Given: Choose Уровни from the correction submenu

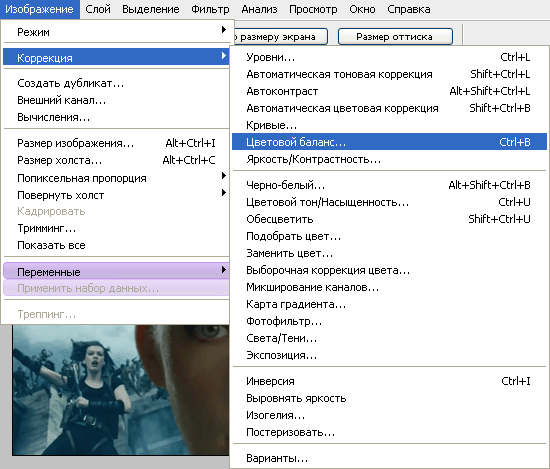Looking at the screenshot, I should click(389, 57).
